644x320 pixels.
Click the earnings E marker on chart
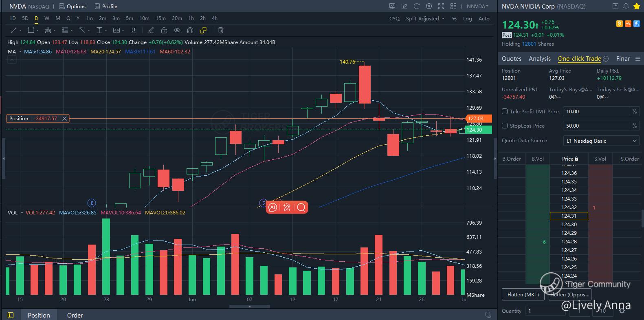(92, 203)
